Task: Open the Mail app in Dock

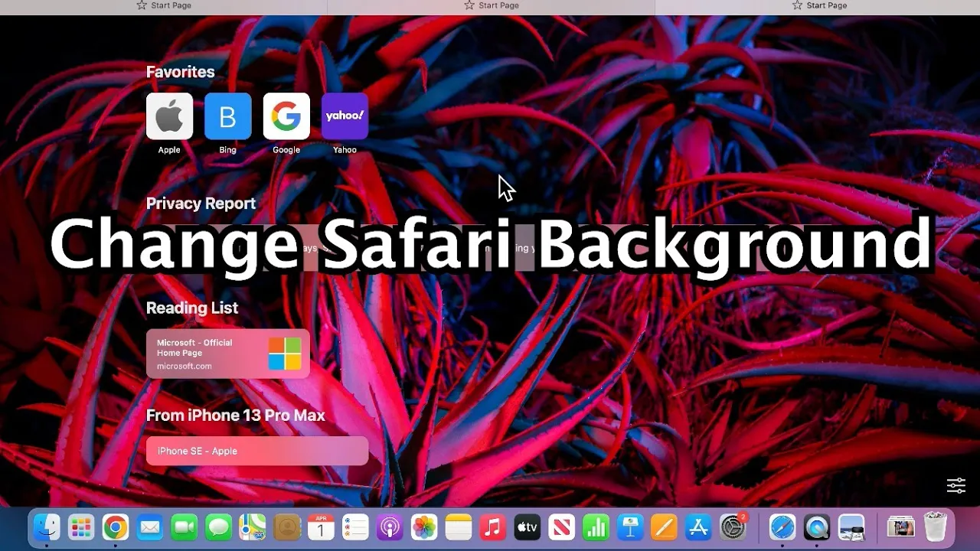Action: [x=150, y=527]
